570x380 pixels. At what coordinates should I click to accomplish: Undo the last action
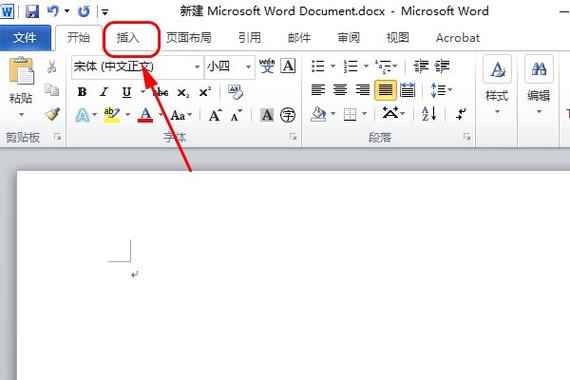(53, 11)
